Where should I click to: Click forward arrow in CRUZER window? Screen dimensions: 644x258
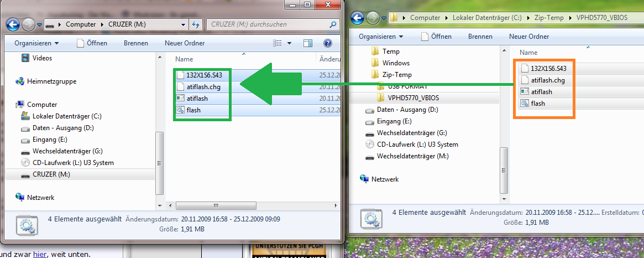tap(27, 24)
